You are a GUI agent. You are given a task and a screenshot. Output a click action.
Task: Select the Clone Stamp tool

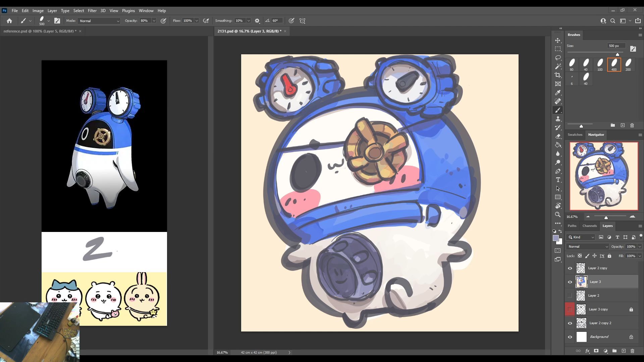558,119
